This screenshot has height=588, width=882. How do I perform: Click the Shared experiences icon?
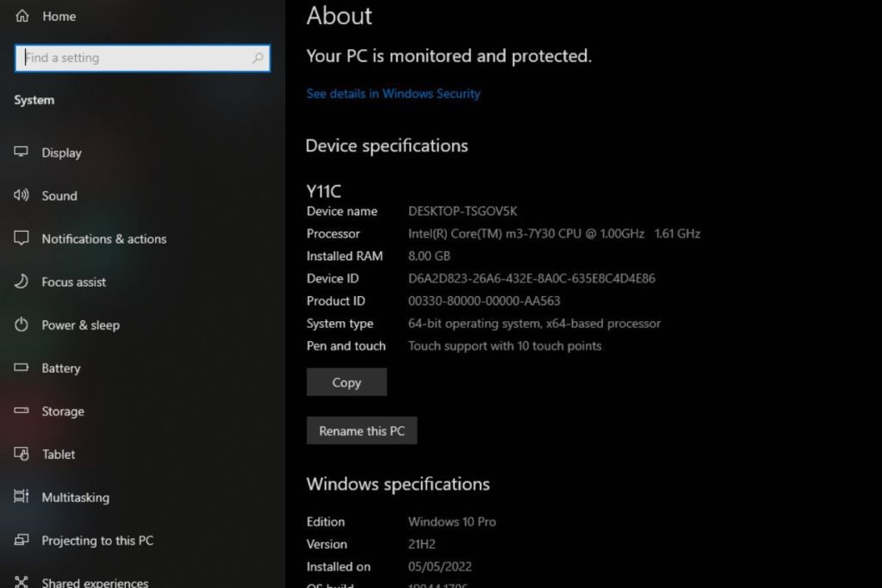pyautogui.click(x=22, y=582)
